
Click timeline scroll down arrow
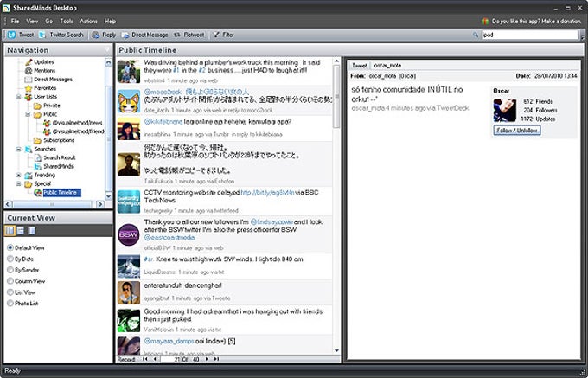[336, 351]
